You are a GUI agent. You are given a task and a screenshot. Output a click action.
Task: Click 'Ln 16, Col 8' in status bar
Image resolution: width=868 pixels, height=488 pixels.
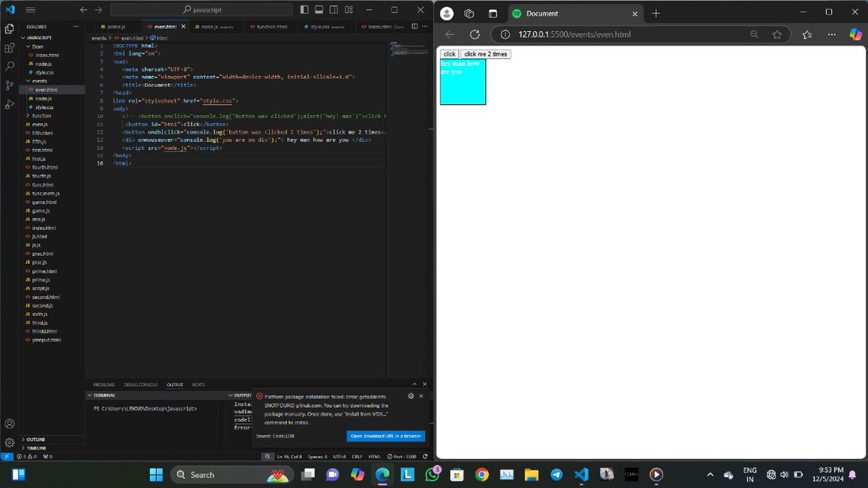[x=289, y=456]
